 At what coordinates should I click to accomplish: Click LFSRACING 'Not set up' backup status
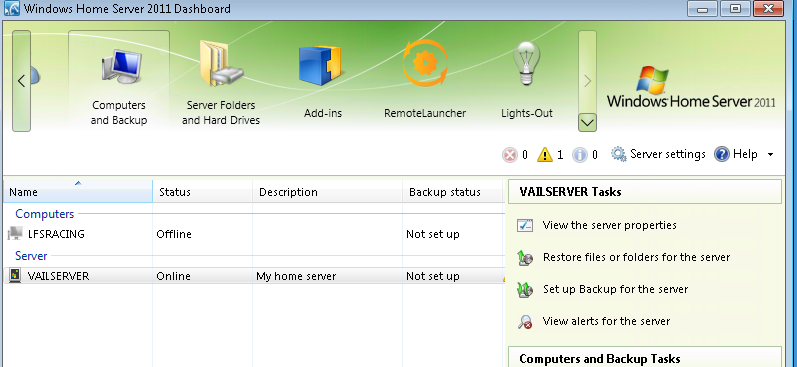pyautogui.click(x=433, y=234)
